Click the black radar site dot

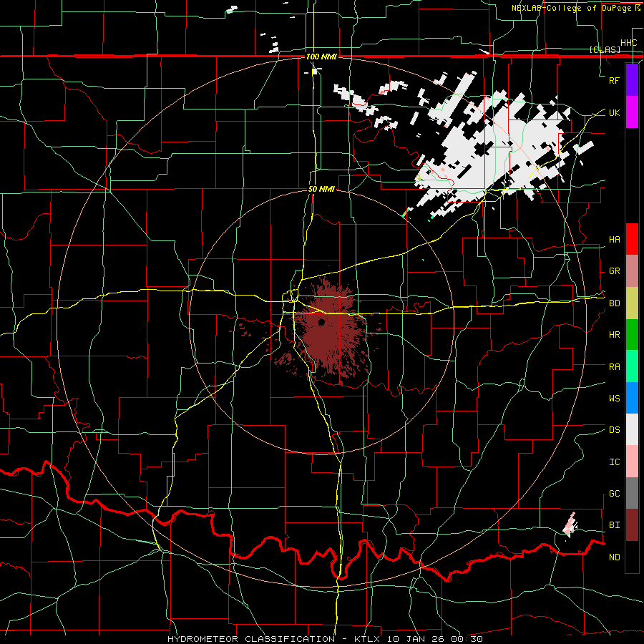[321, 322]
